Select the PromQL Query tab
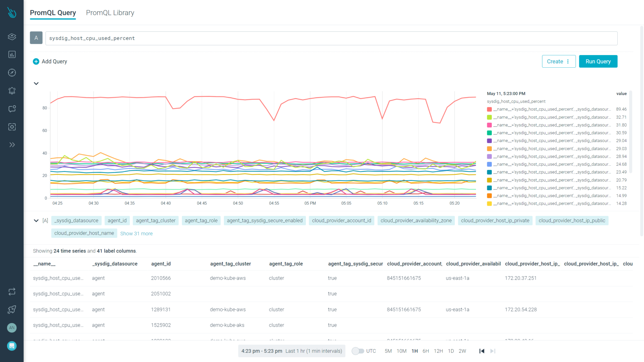Viewport: 644px width, 362px height. pyautogui.click(x=53, y=13)
